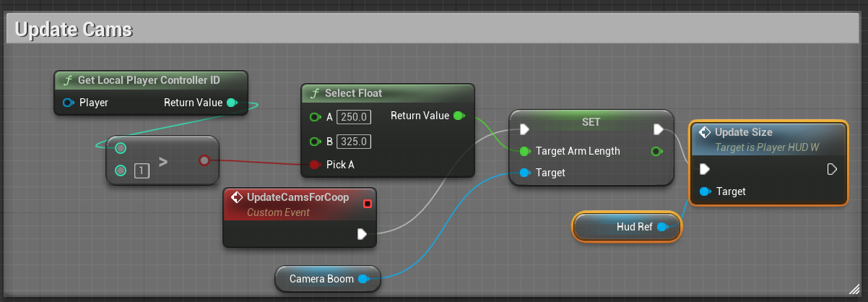868x302 pixels.
Task: Select the Get Local Player Controller ID title
Action: (149, 80)
